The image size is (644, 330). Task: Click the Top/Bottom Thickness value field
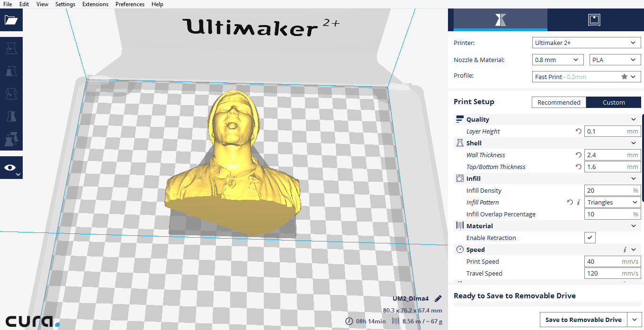click(613, 167)
